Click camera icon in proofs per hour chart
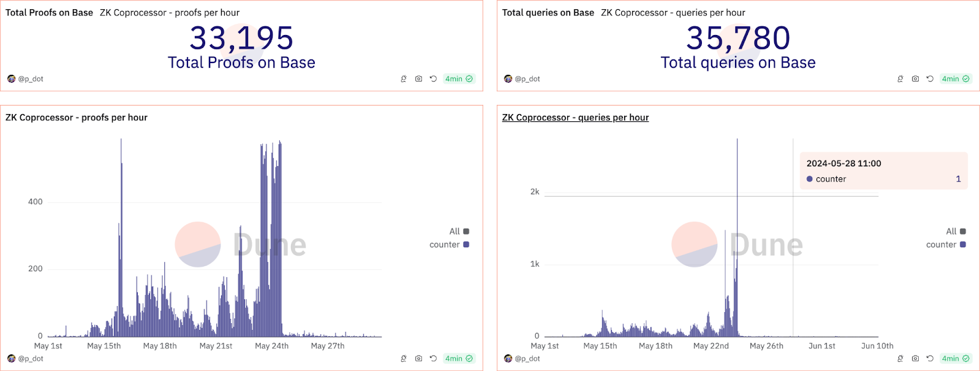 coord(418,359)
